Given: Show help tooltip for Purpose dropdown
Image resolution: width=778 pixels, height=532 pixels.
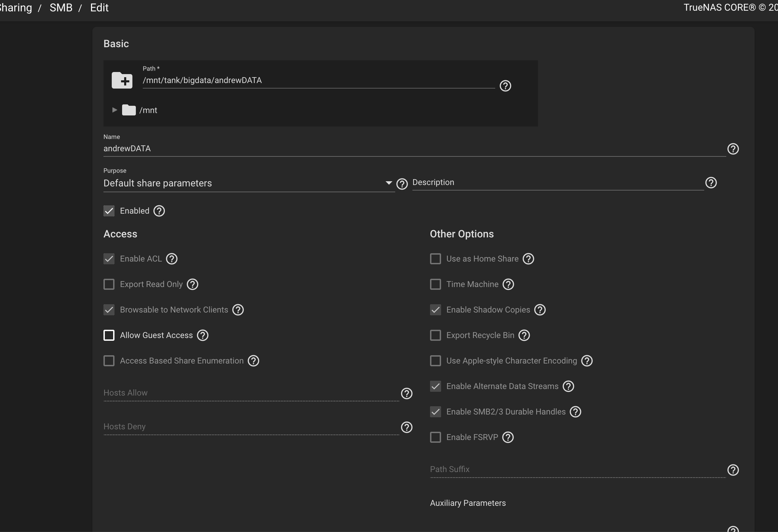Looking at the screenshot, I should [x=402, y=184].
